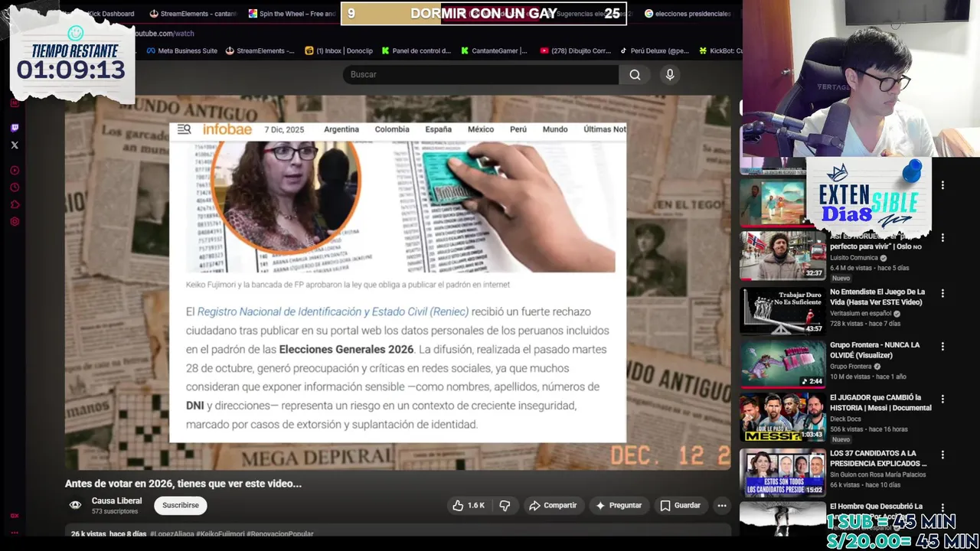Open options menu for 37 Candidatos video
Viewport: 980px width, 551px height.
pos(942,455)
